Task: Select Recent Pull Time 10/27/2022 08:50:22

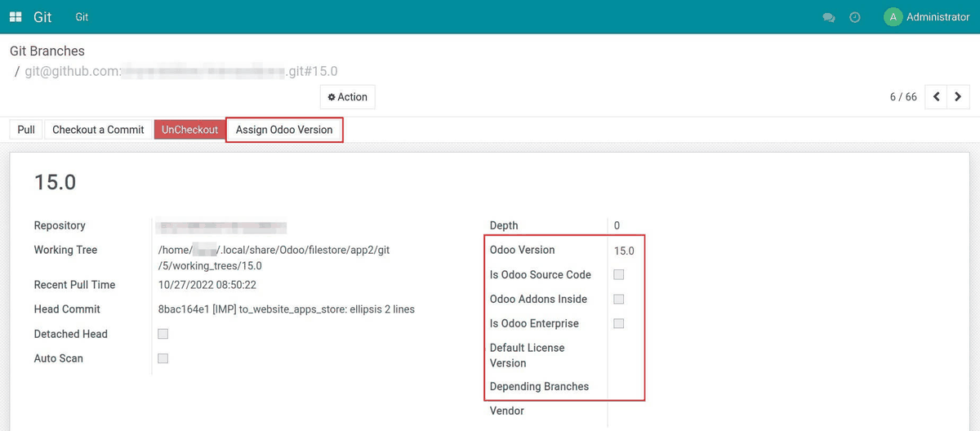Action: (207, 285)
